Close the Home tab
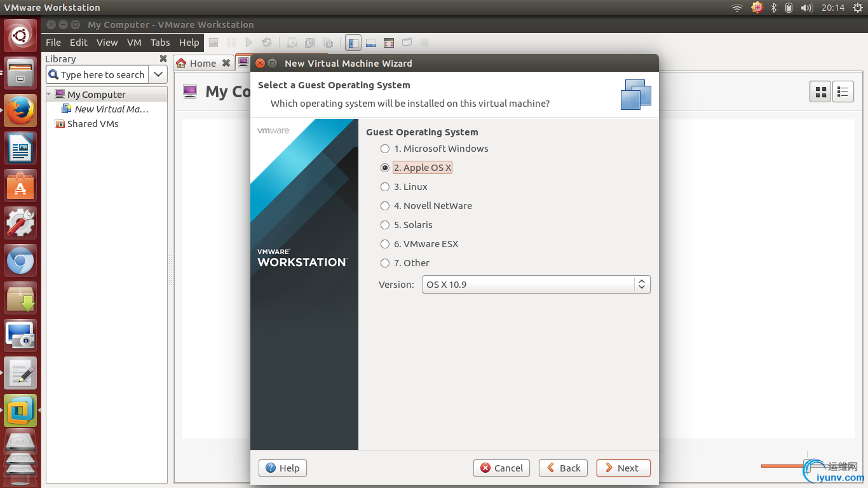The height and width of the screenshot is (488, 868). point(226,63)
